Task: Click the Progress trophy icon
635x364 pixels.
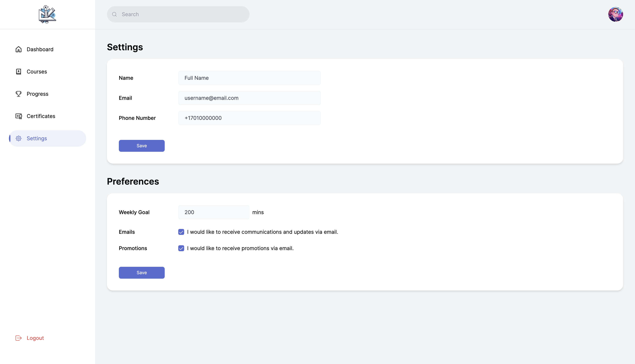Action: tap(19, 94)
